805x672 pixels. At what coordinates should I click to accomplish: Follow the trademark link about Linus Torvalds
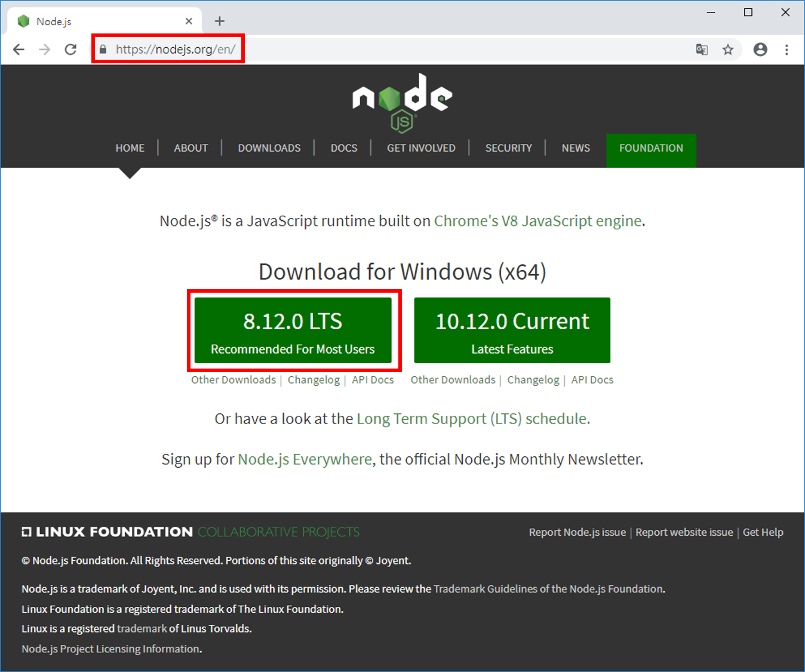(x=142, y=628)
